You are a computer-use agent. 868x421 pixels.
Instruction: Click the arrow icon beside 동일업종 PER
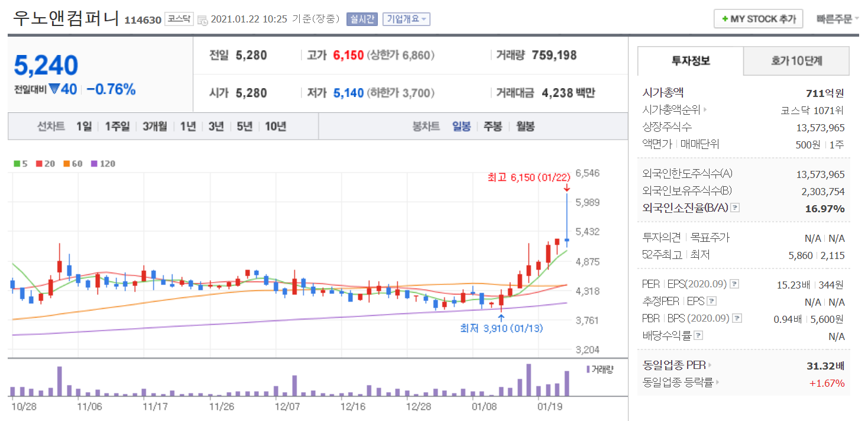[710, 365]
